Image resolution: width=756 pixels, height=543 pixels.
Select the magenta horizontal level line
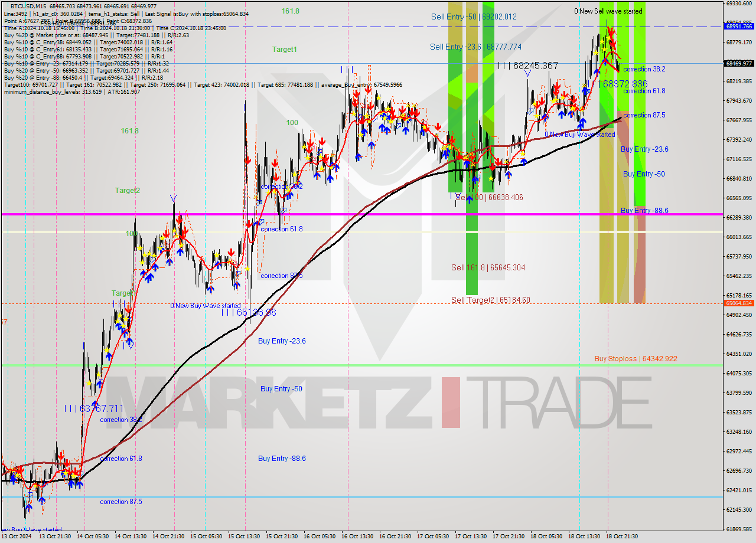[361, 214]
